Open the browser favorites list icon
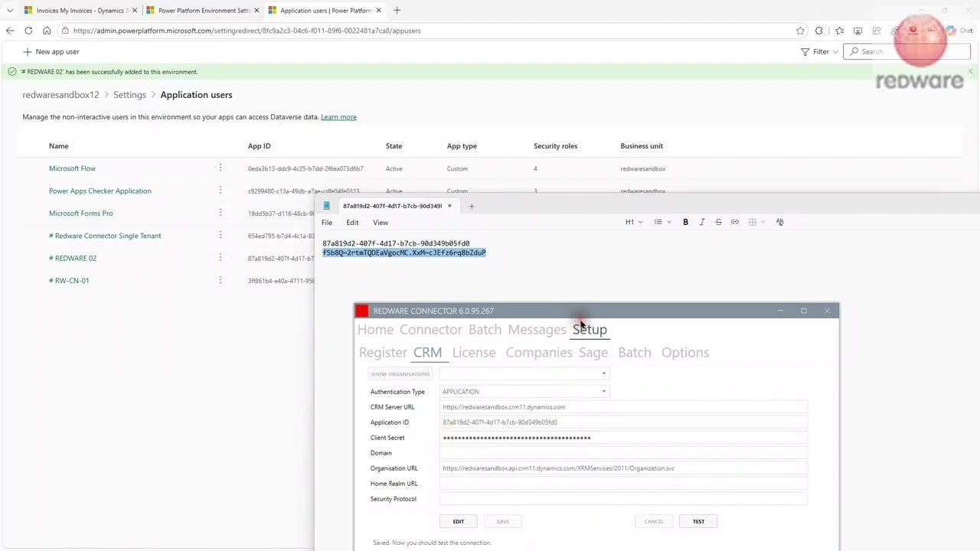Viewport: 980px width, 551px height. click(840, 31)
